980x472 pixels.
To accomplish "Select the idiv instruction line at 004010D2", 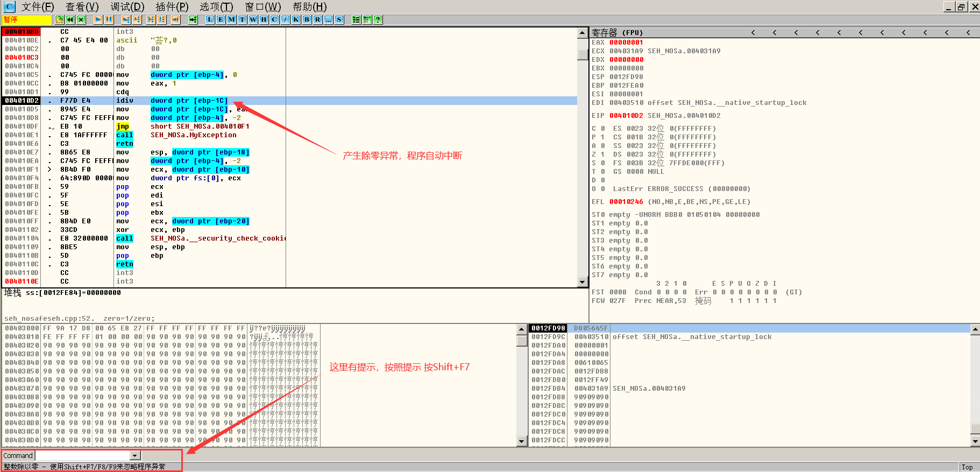I will click(125, 101).
